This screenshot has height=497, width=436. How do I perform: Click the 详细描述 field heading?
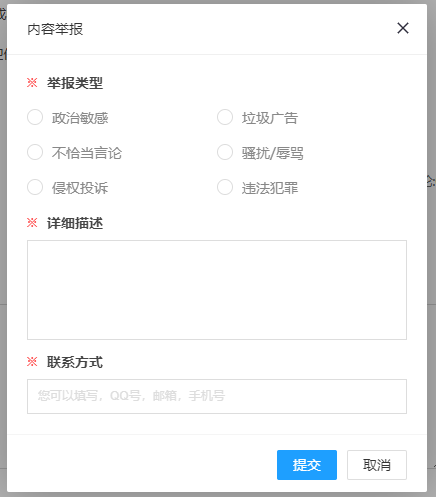75,223
